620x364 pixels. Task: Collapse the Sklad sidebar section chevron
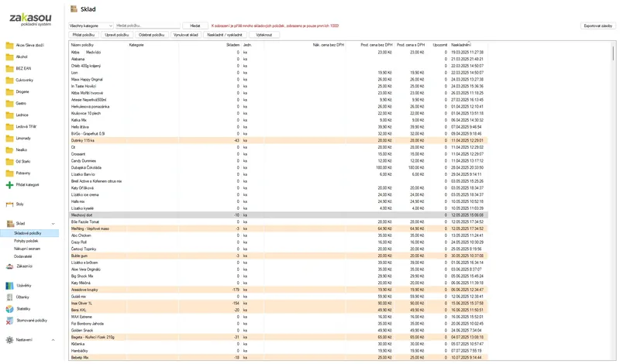tap(53, 224)
